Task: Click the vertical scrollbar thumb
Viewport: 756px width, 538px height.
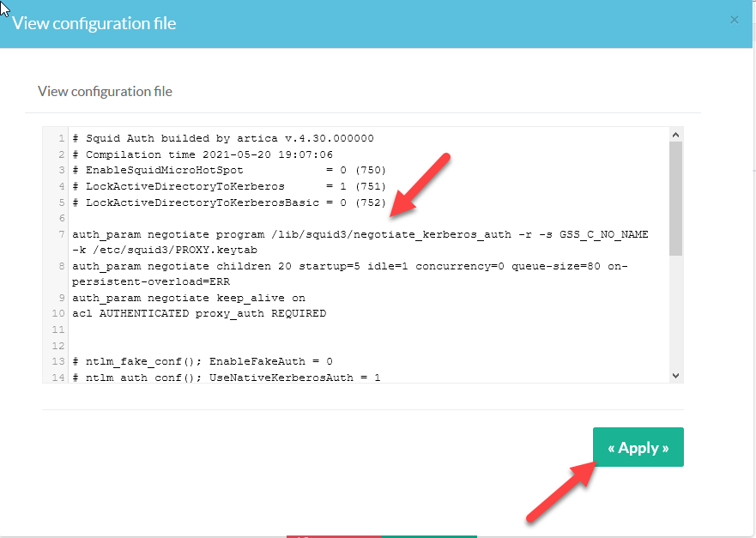Action: point(675,197)
